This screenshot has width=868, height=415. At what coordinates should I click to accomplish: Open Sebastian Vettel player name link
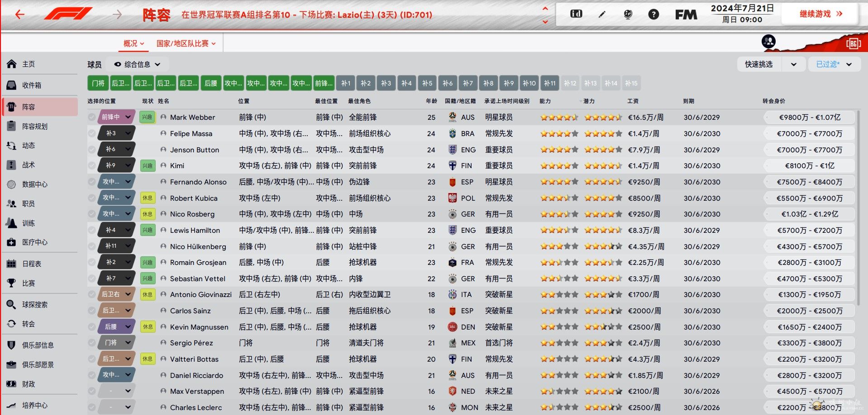197,278
